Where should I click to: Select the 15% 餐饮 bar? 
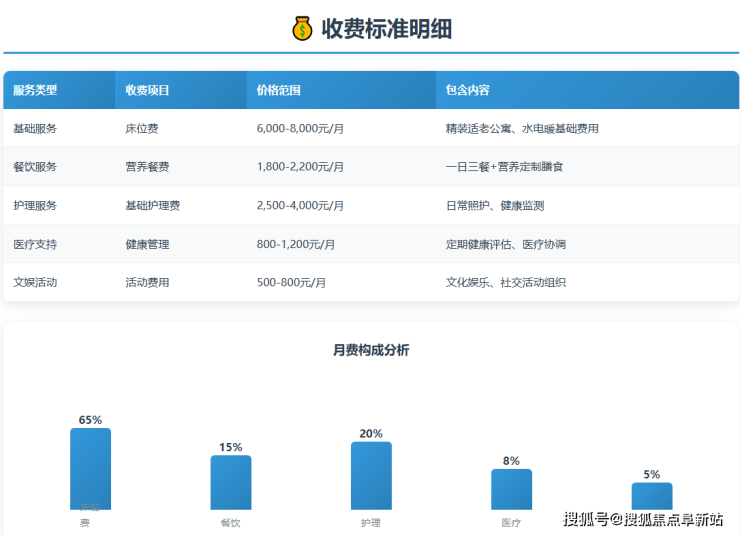pyautogui.click(x=231, y=482)
